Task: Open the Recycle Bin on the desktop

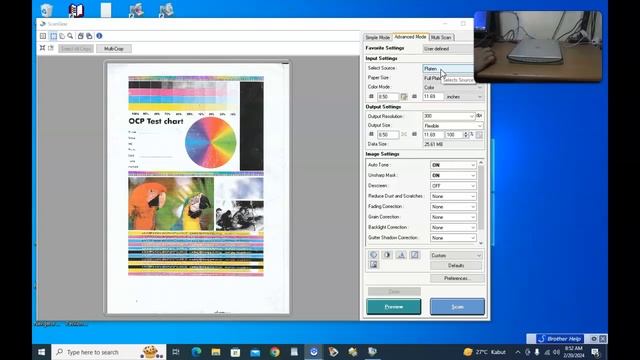Action: pos(47,10)
